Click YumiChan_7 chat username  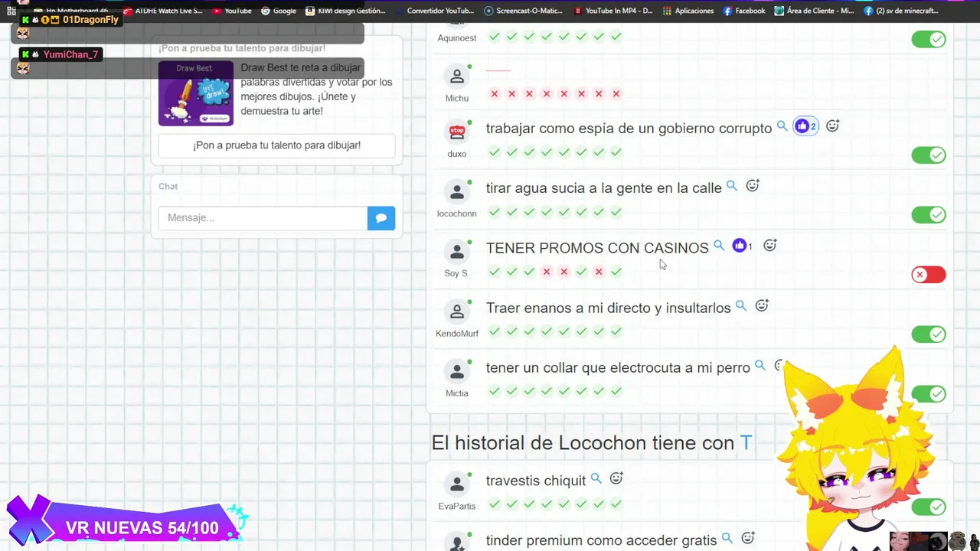coord(70,54)
